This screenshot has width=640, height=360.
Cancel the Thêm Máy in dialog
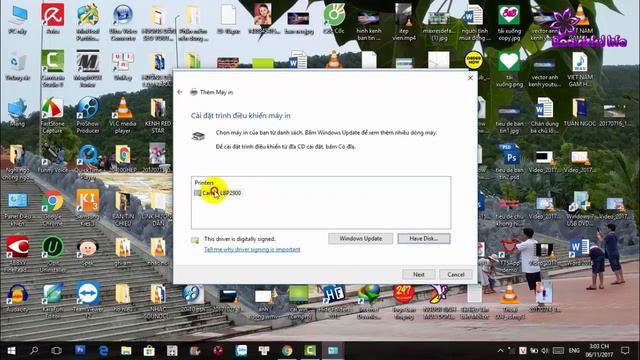click(456, 274)
